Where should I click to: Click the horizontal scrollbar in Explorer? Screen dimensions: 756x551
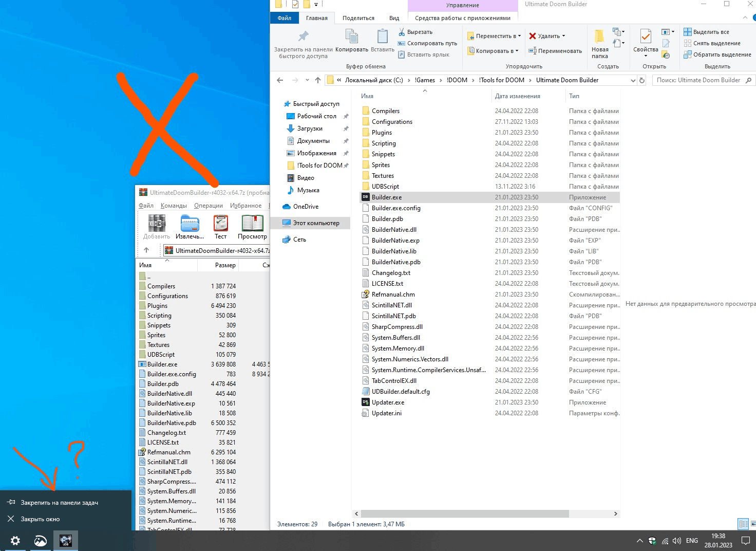point(465,513)
